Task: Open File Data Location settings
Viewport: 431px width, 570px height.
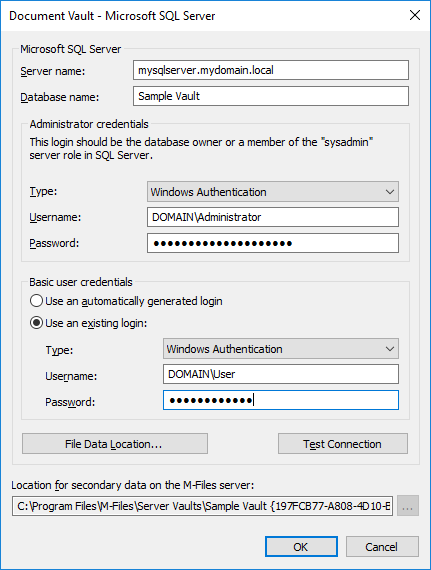Action: click(x=115, y=443)
